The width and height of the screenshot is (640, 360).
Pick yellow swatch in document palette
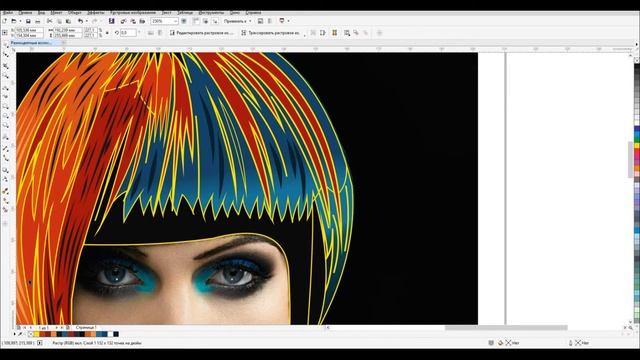click(36, 334)
